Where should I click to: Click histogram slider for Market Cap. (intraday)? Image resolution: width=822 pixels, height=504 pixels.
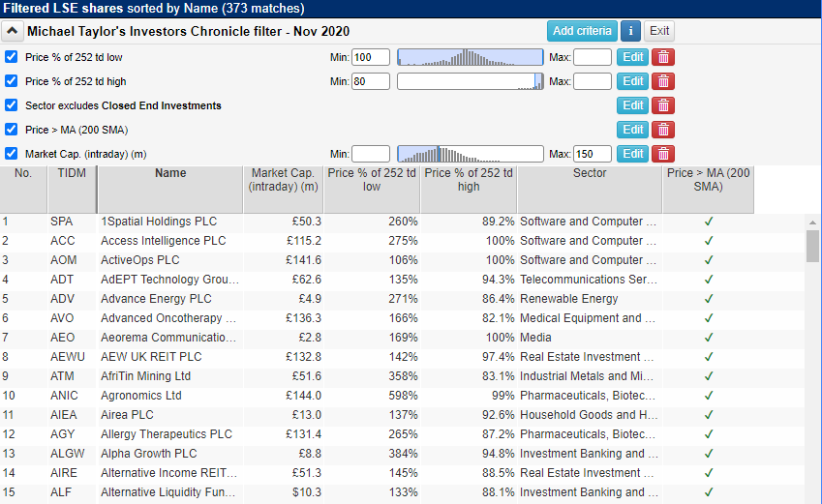(x=471, y=154)
